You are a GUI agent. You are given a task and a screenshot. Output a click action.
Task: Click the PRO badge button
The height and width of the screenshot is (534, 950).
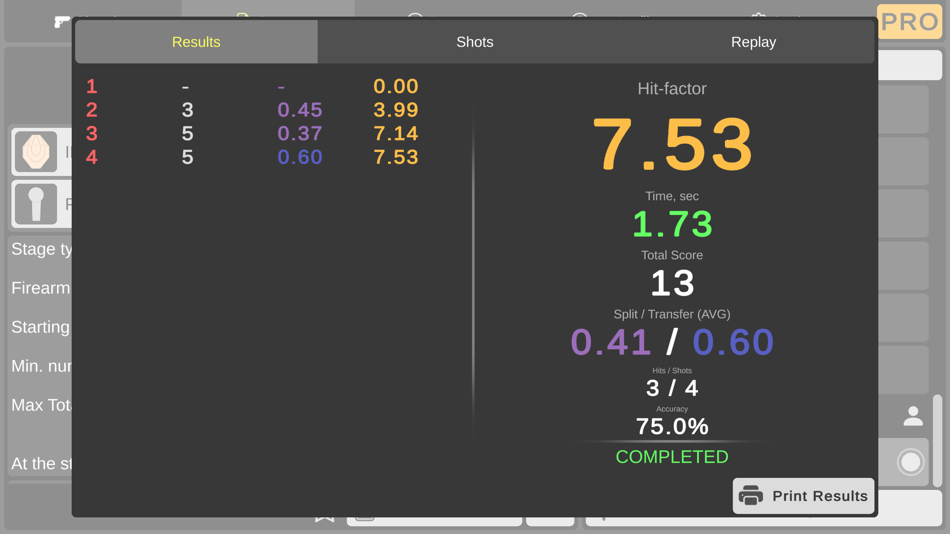click(909, 22)
